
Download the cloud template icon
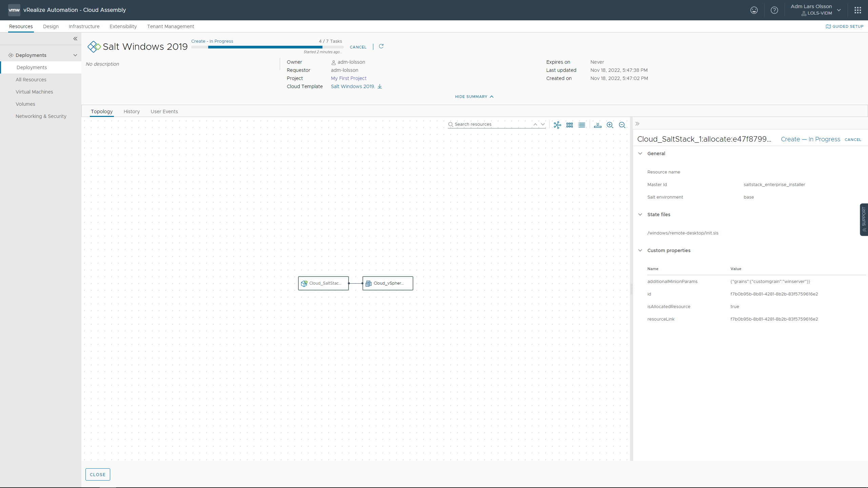(x=380, y=86)
